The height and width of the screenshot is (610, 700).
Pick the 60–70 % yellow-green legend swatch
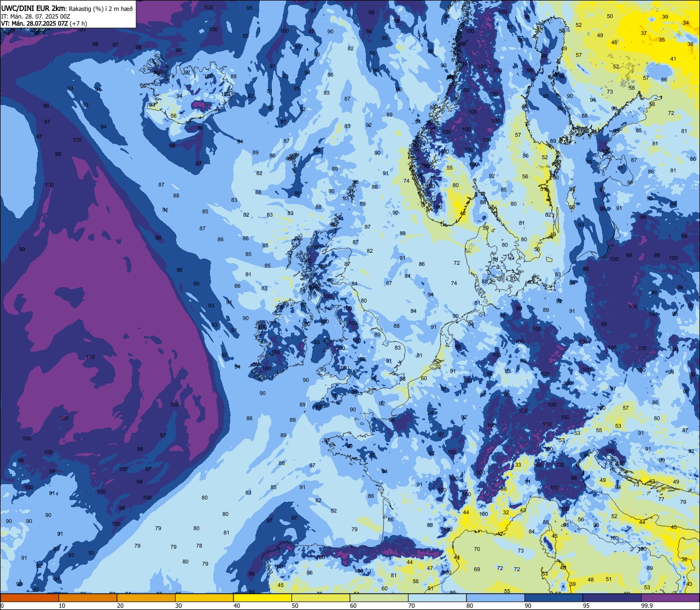(x=379, y=597)
